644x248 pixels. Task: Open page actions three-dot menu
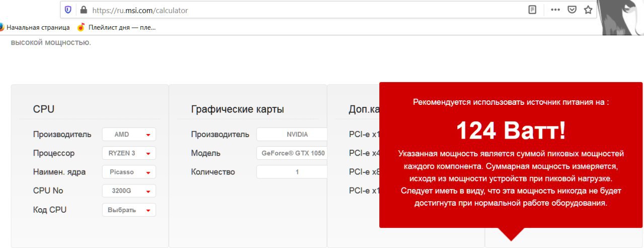click(x=555, y=10)
